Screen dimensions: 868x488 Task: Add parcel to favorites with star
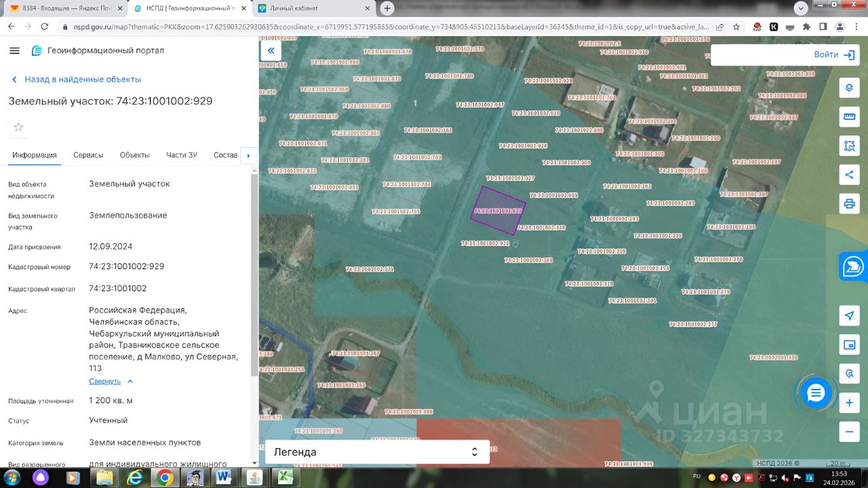click(x=18, y=127)
